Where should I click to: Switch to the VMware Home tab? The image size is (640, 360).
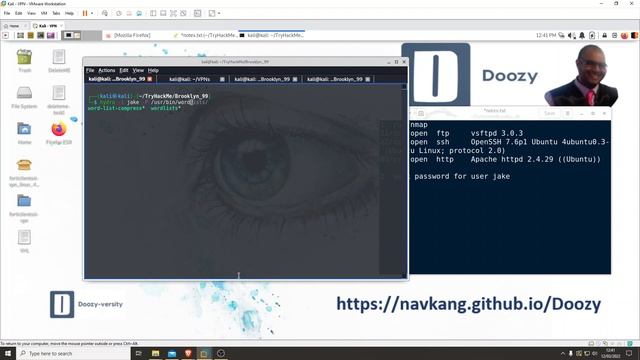[14, 26]
